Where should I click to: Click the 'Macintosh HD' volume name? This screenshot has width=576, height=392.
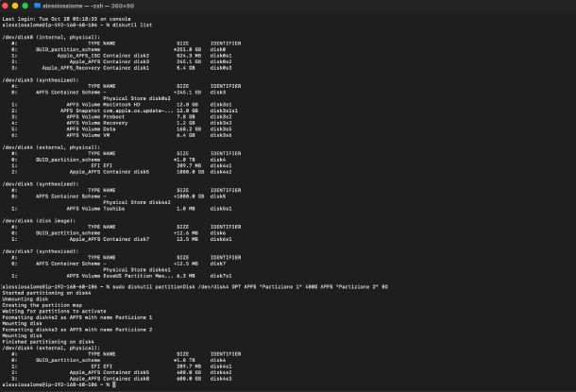pyautogui.click(x=122, y=105)
